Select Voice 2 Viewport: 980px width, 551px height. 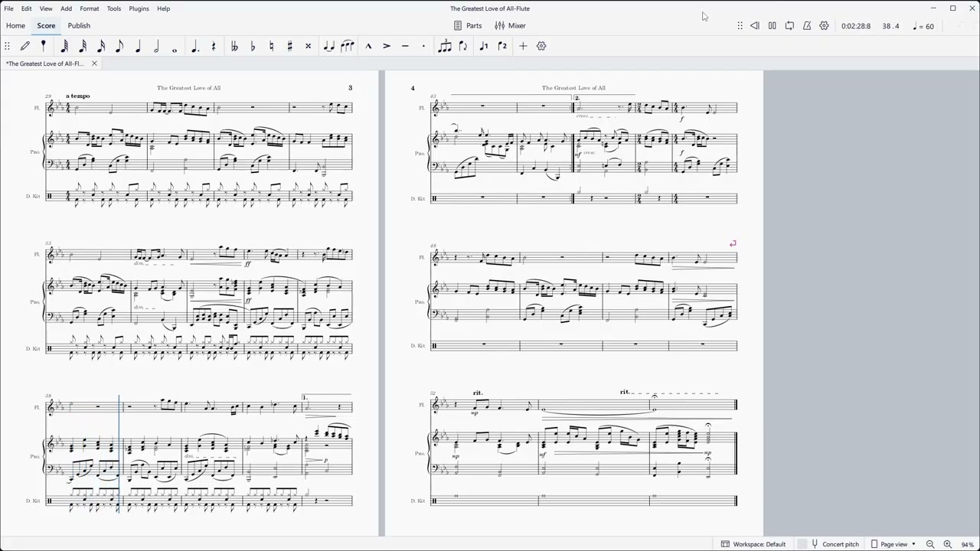click(501, 46)
